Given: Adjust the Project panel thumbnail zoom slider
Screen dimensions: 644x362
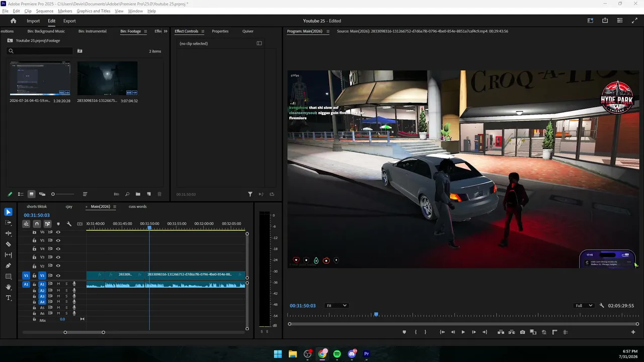Looking at the screenshot, I should pyautogui.click(x=63, y=194).
